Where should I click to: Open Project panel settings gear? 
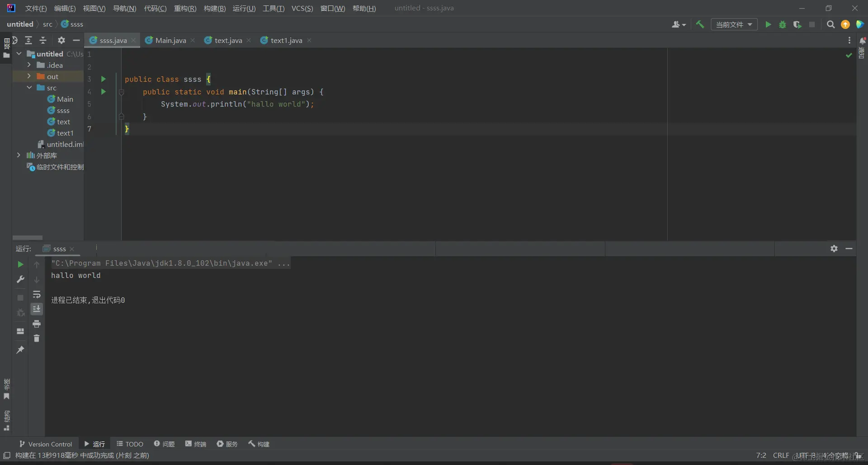tap(61, 40)
